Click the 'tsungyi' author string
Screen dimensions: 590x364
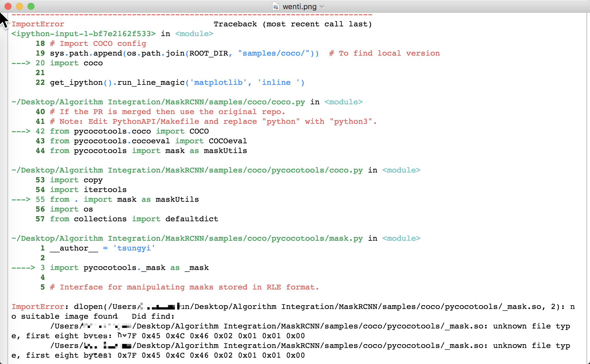134,248
